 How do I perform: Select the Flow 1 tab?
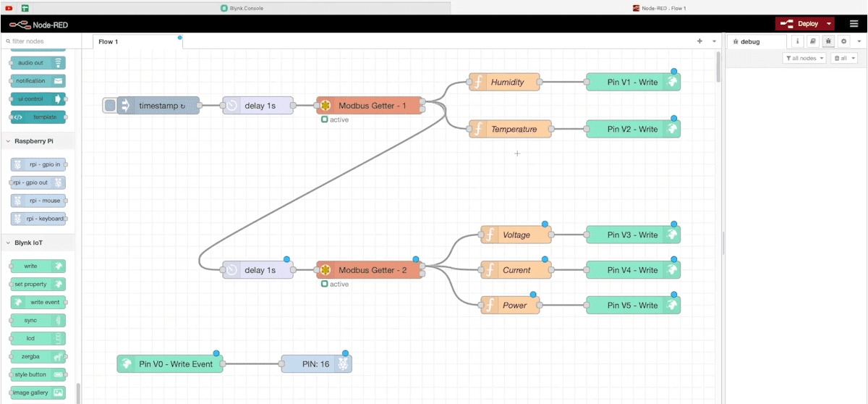(109, 42)
